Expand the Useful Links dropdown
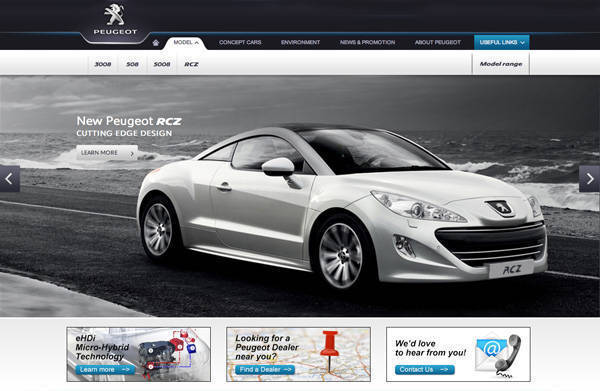The width and height of the screenshot is (600, 391). point(502,42)
